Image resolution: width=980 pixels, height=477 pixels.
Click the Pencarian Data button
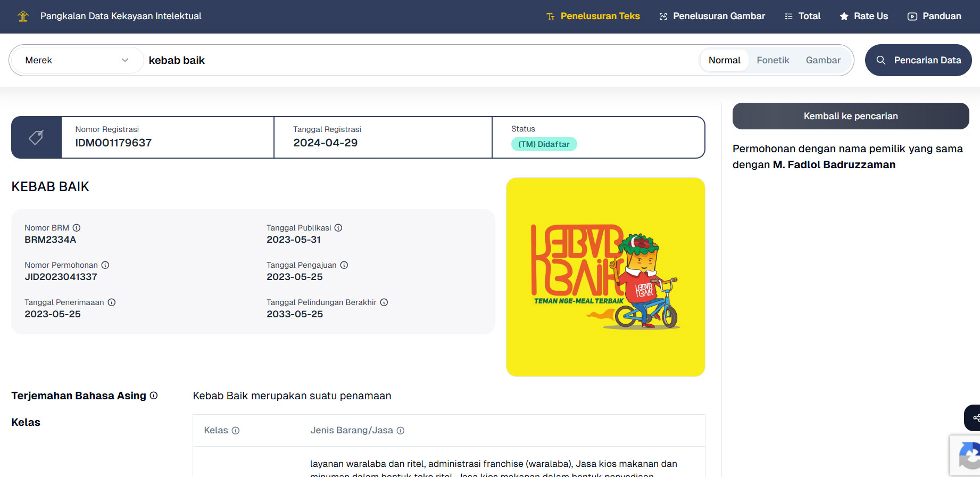click(x=918, y=60)
